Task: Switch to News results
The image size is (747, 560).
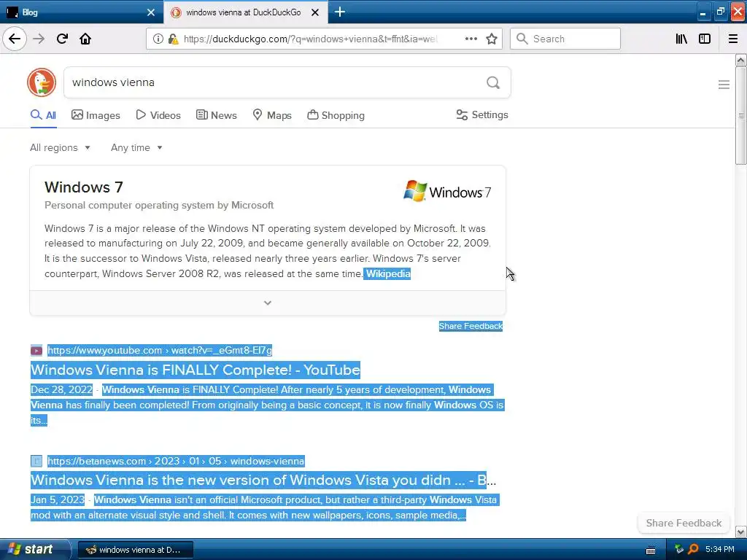Action: pyautogui.click(x=216, y=115)
